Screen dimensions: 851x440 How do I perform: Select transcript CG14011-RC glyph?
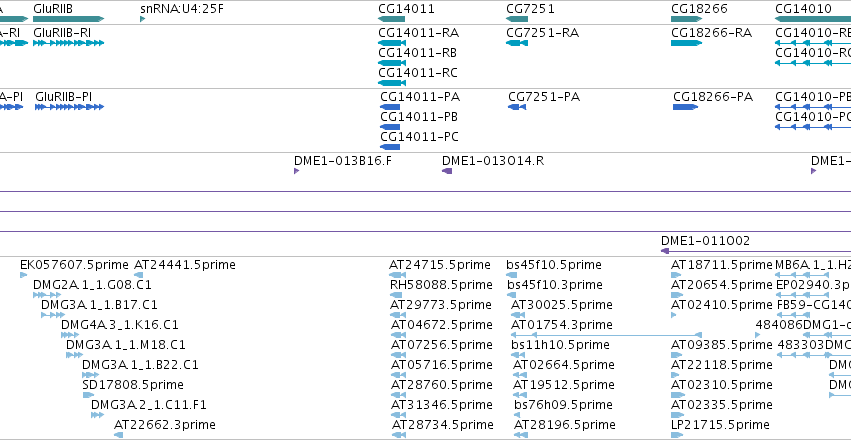(392, 83)
